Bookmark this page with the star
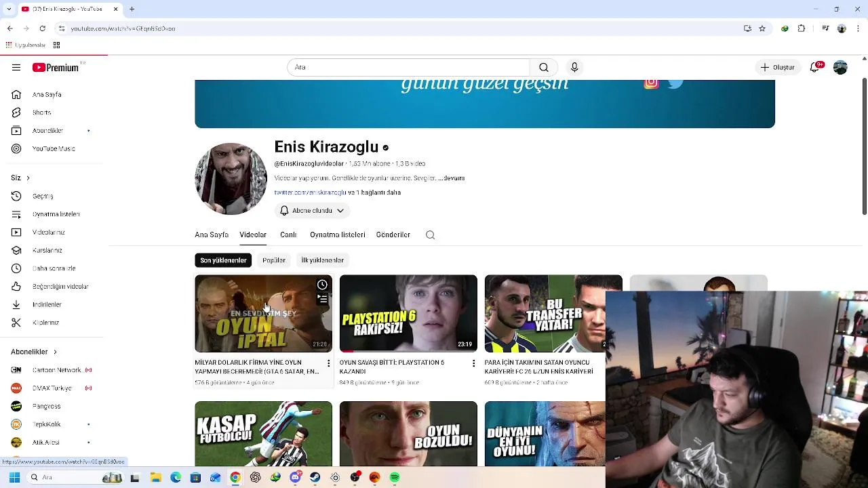 (x=762, y=28)
